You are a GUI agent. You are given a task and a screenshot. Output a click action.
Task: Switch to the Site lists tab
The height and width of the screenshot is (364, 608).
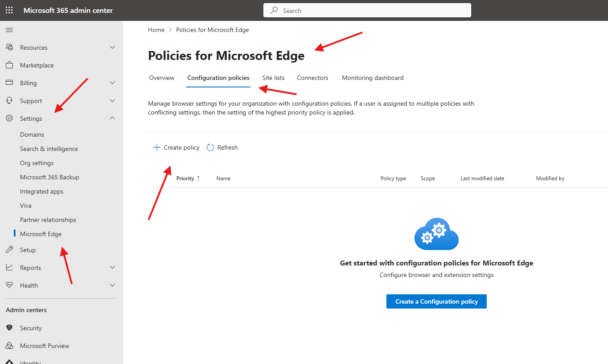[x=273, y=78]
